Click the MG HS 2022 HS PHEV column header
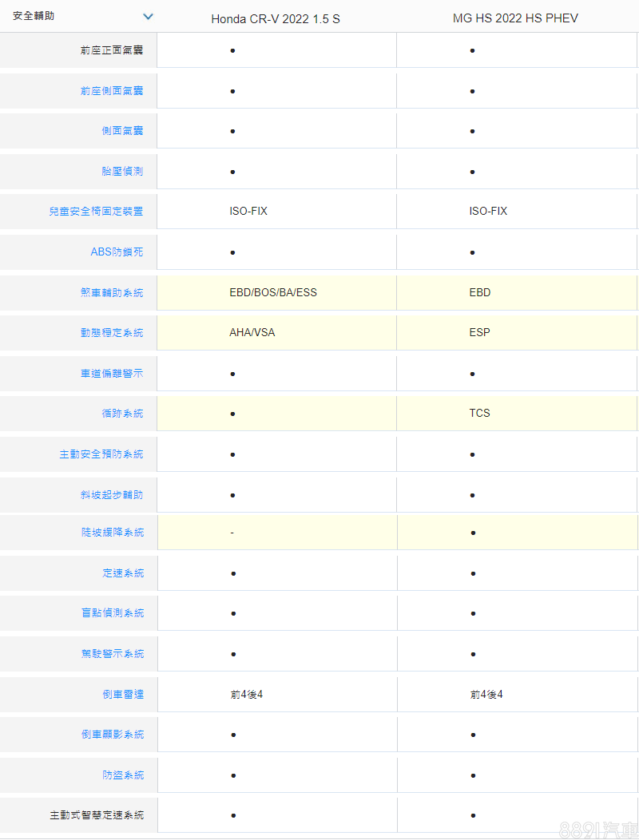 pos(515,18)
